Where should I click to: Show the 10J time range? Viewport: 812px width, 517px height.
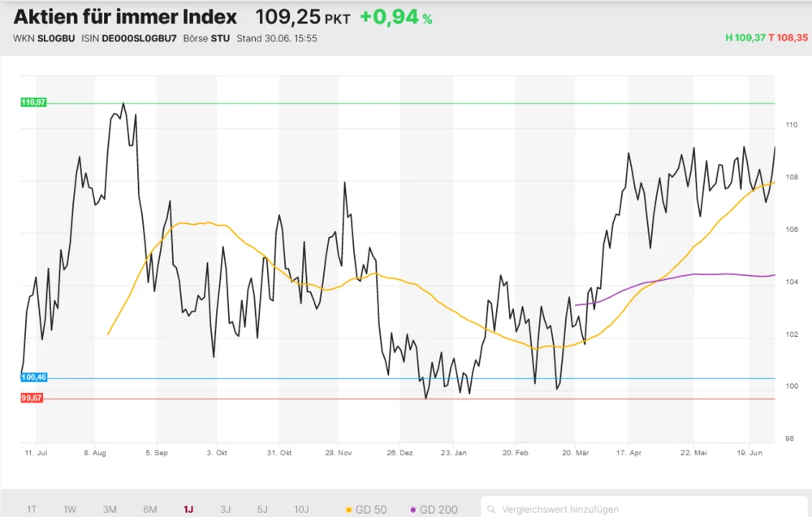click(301, 510)
